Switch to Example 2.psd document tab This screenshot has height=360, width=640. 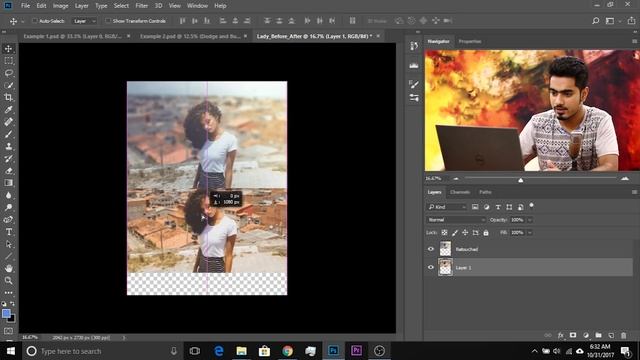tap(190, 36)
